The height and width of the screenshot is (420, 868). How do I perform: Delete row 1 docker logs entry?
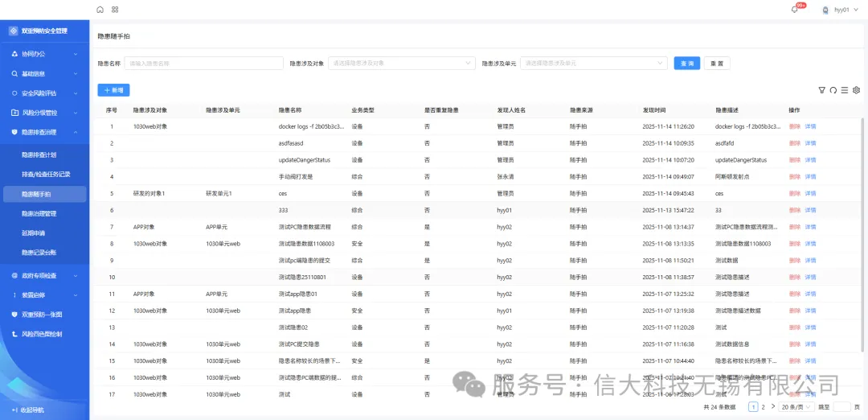[794, 126]
